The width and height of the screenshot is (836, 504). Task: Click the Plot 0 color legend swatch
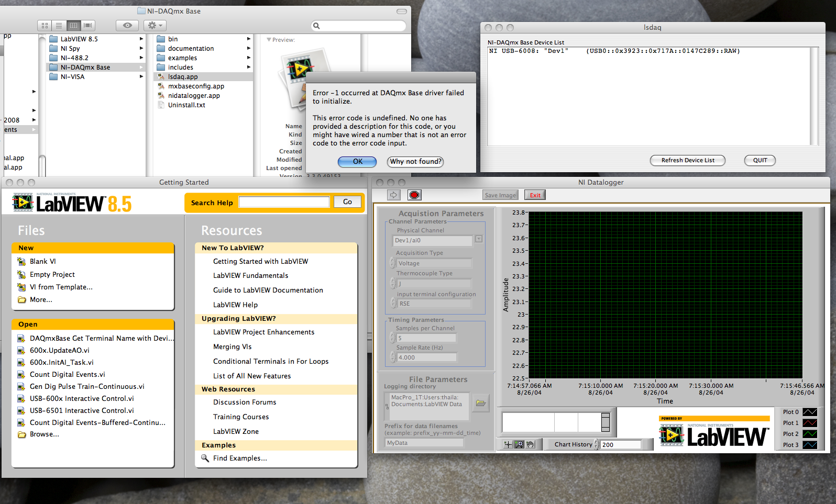(810, 412)
